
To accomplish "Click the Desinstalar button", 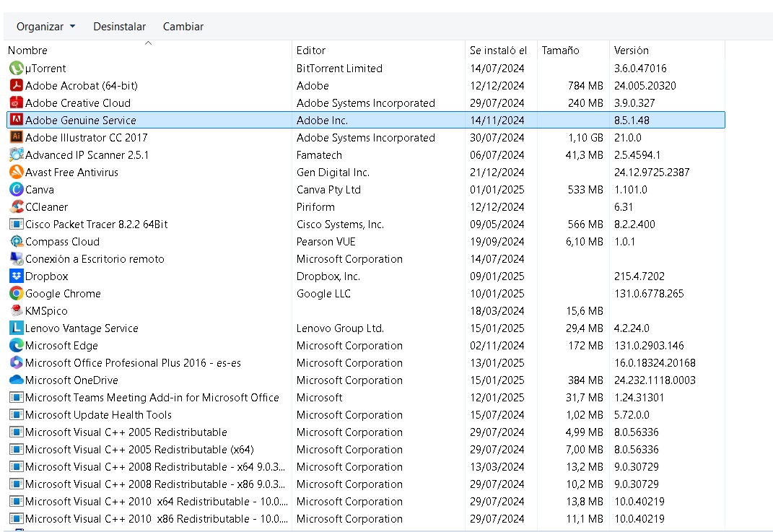I will click(x=119, y=27).
